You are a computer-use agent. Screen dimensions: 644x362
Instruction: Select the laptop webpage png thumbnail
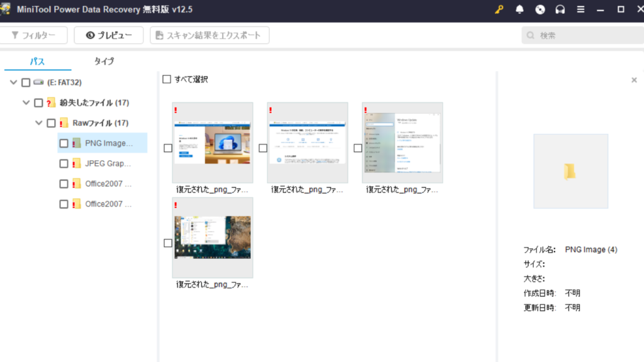tap(213, 143)
